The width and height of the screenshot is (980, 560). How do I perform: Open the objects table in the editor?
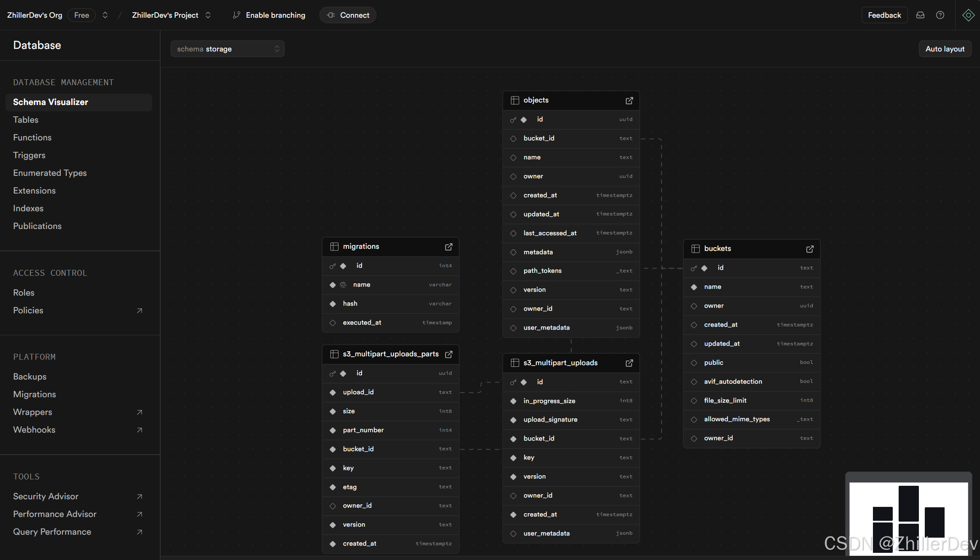629,100
